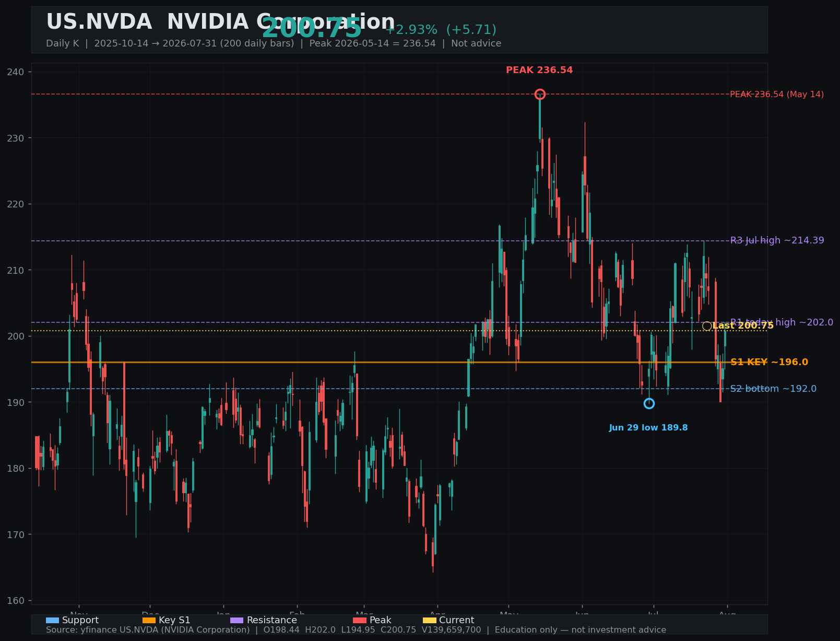Image resolution: width=840 pixels, height=641 pixels.
Task: Click the "S2 bottom ~192.0" label
Action: 773,389
